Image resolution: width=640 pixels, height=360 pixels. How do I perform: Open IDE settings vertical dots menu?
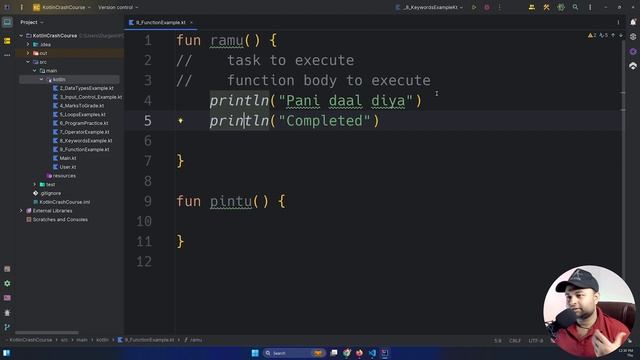[590, 7]
